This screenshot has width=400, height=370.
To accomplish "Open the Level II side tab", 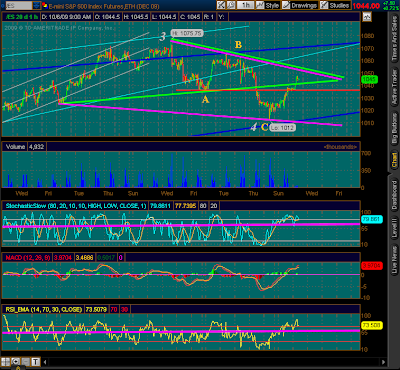I will tap(394, 227).
